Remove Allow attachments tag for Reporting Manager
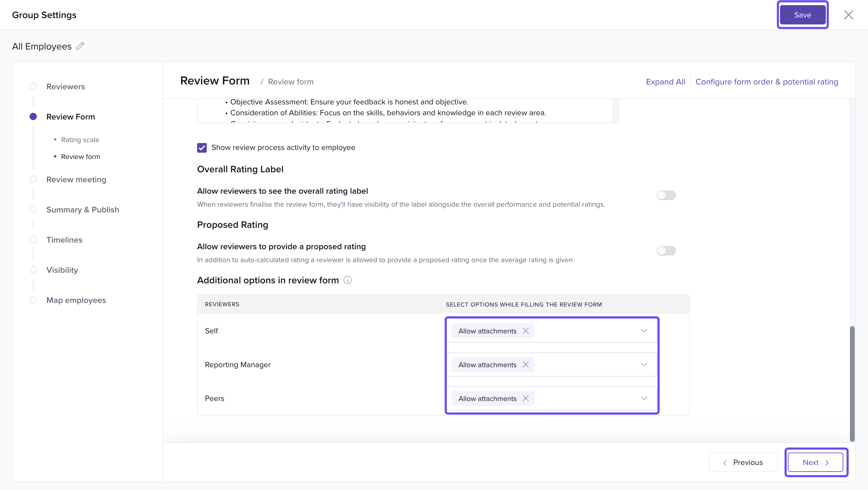Viewport: 868px width, 490px height. [526, 364]
